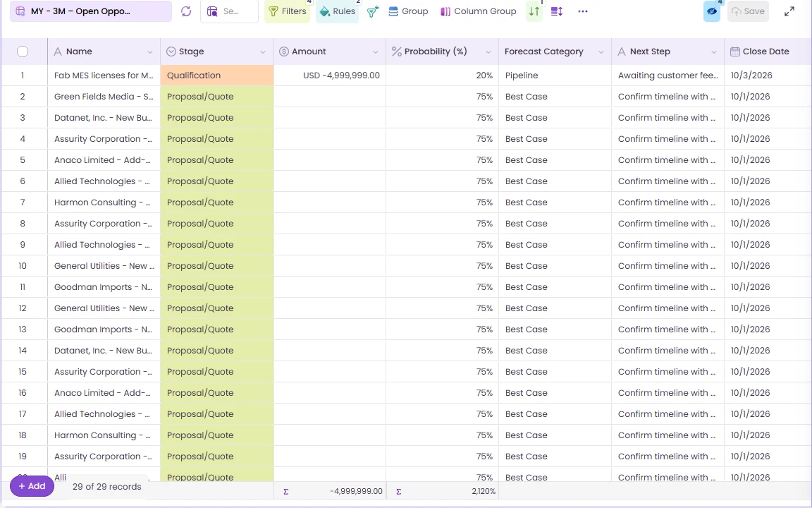The width and height of the screenshot is (812, 508).
Task: Select all rows with header checkbox
Action: 23,52
